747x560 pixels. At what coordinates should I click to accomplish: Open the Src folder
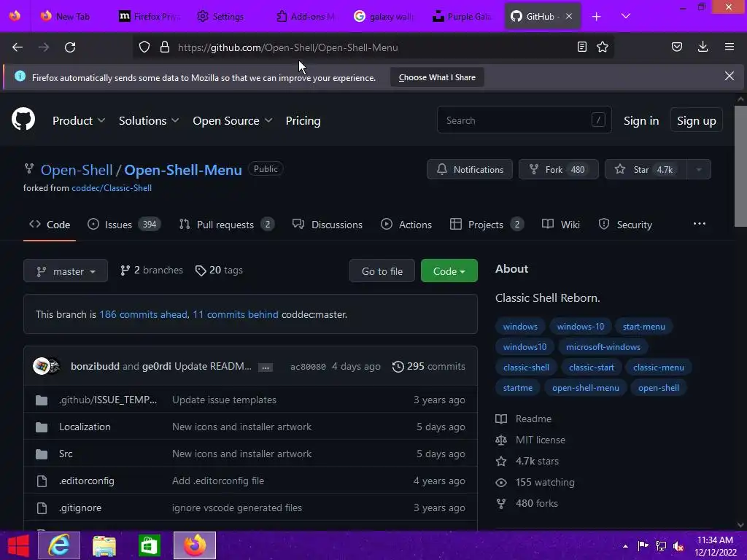tap(66, 454)
